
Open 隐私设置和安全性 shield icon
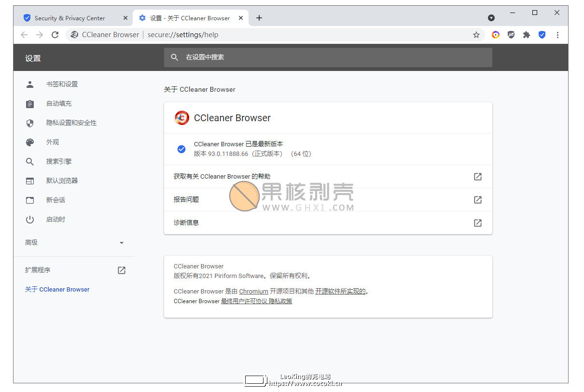pyautogui.click(x=30, y=123)
